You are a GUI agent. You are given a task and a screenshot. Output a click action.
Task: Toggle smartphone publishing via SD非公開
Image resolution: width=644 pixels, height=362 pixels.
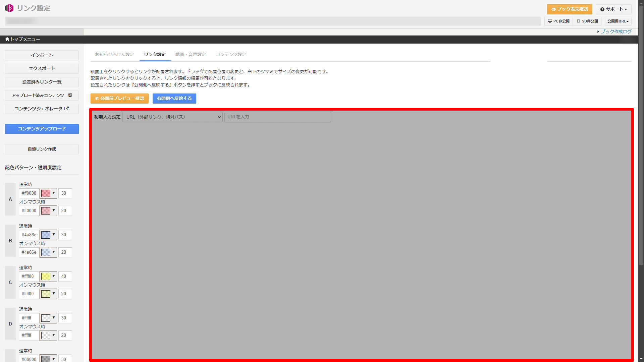click(x=587, y=21)
